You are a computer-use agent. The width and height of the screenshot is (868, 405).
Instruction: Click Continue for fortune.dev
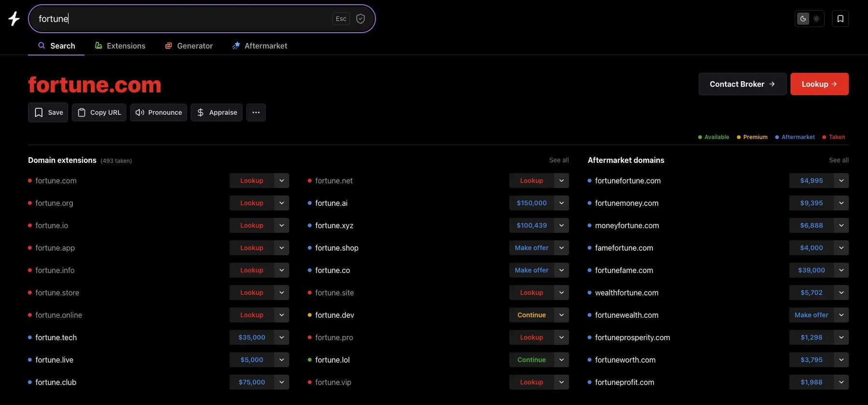click(531, 315)
